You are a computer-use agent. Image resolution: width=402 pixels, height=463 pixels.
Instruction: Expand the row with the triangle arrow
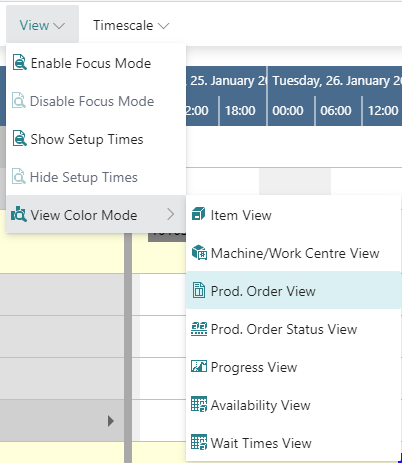tap(111, 421)
